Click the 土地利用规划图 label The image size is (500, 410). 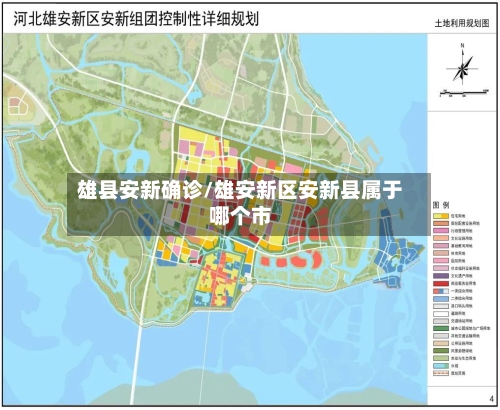point(462,23)
